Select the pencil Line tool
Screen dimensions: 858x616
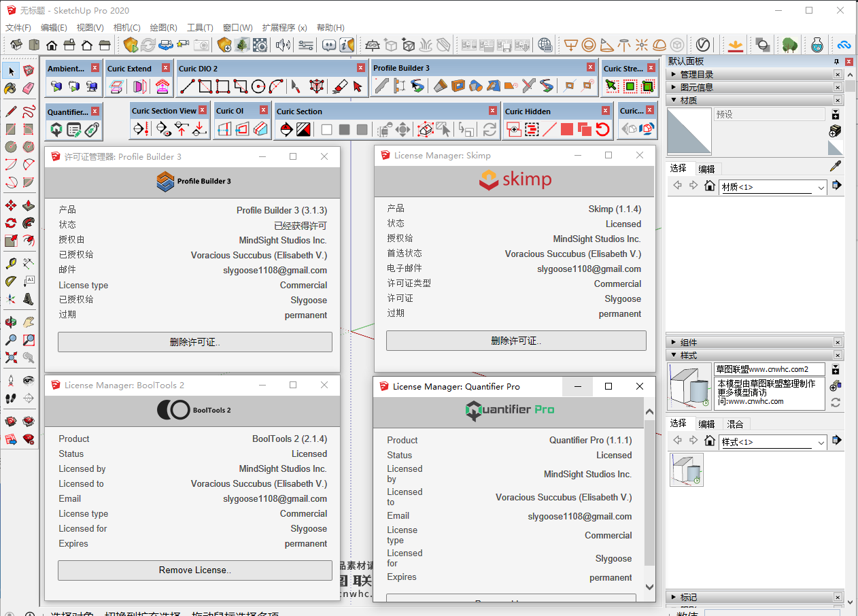point(11,112)
